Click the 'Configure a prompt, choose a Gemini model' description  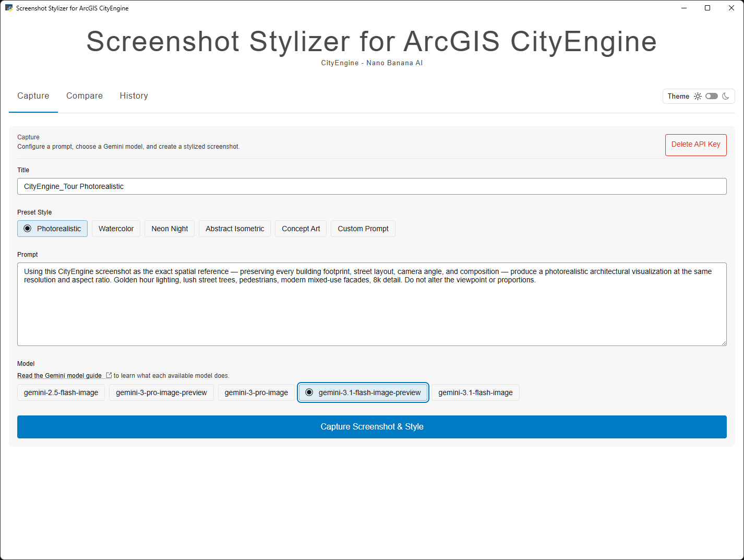click(x=128, y=147)
